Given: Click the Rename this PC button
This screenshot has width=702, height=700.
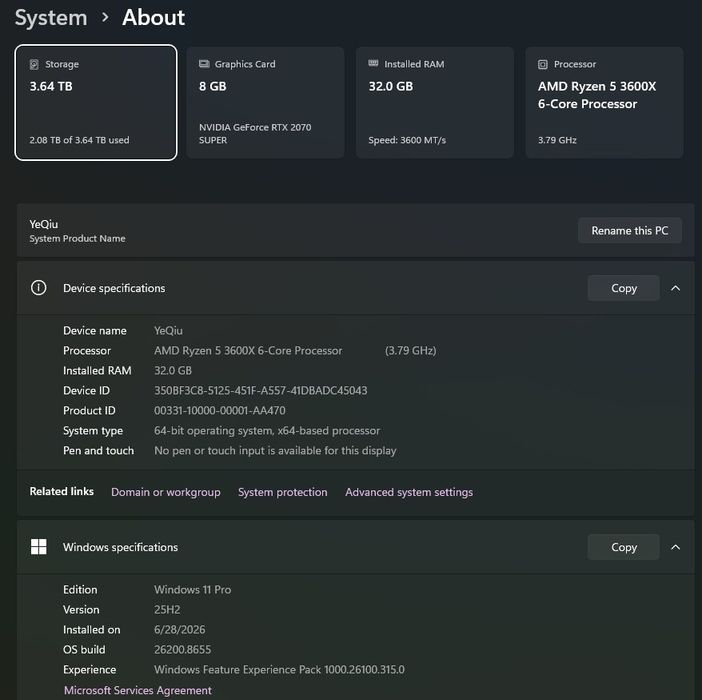Looking at the screenshot, I should (630, 230).
